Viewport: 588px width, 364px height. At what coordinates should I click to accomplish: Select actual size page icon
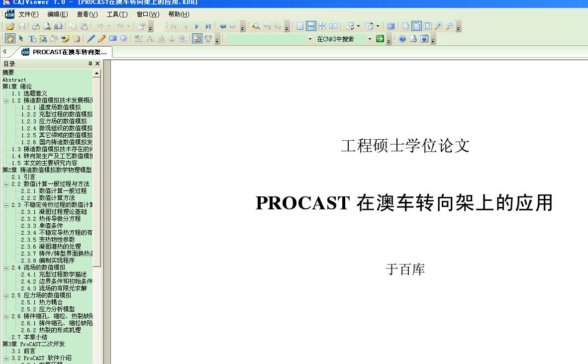click(x=406, y=26)
